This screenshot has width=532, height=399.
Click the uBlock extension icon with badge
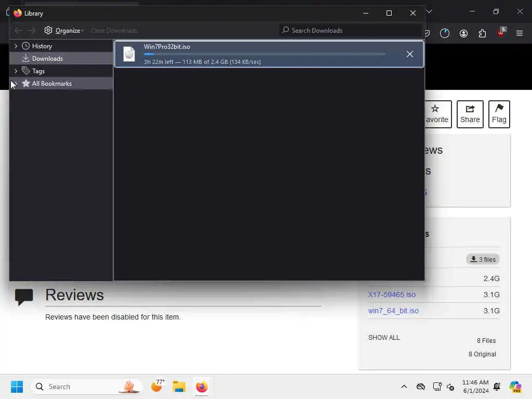(501, 33)
